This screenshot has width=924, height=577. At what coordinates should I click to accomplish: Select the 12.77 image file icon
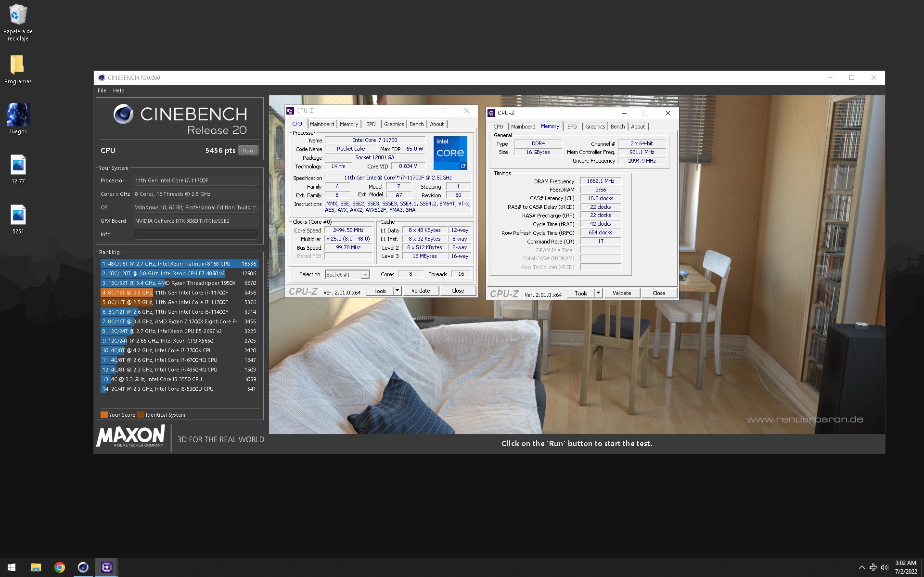click(x=18, y=169)
